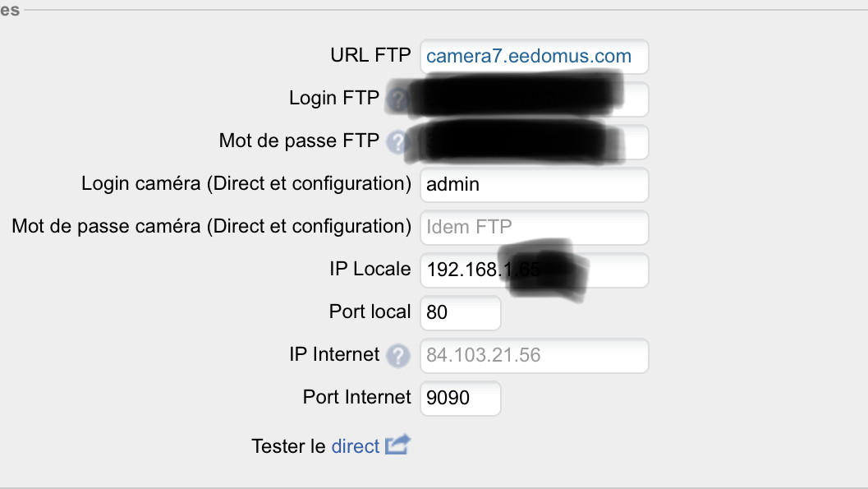Select the Mot de passe FTP input field
868x489 pixels.
pos(535,142)
